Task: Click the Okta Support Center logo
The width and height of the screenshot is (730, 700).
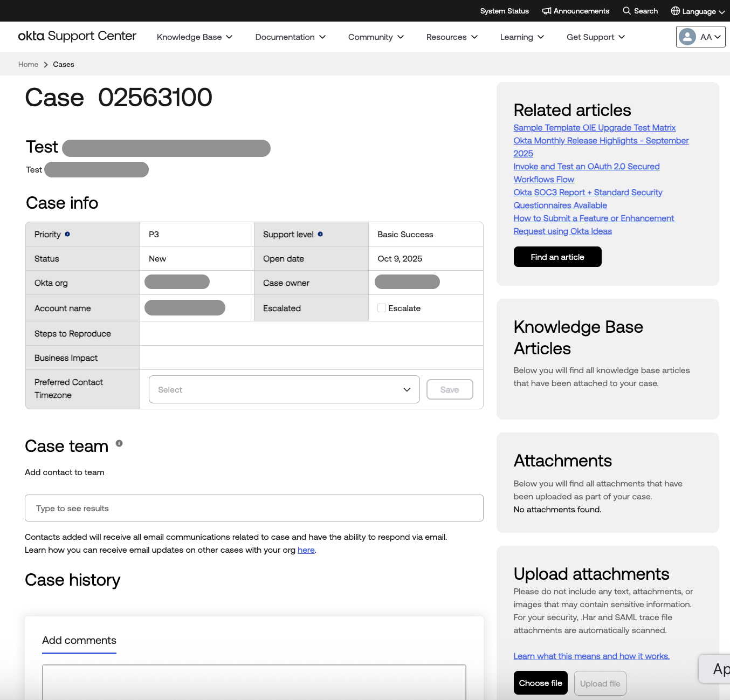Action: [77, 36]
